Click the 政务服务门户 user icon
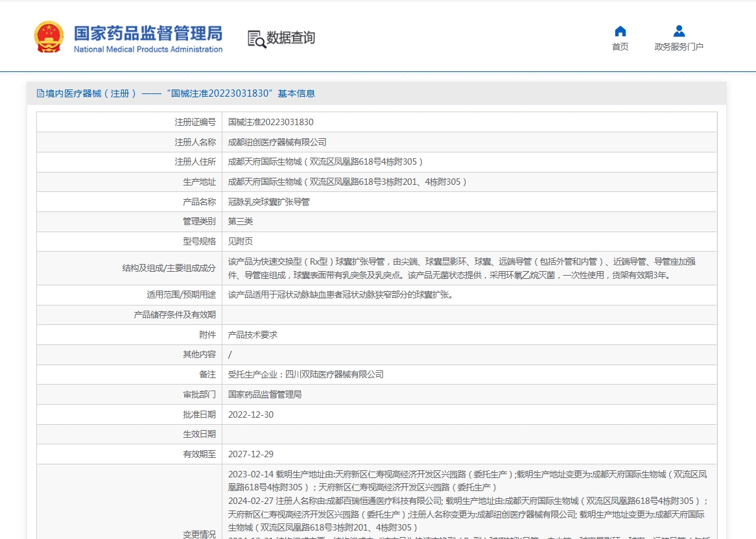Screen dimensions: 756x539 tap(679, 31)
